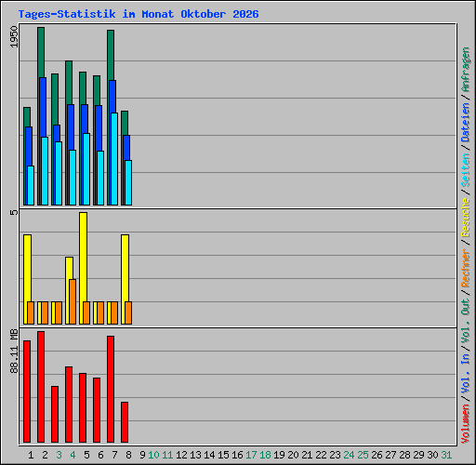Image resolution: width=476 pixels, height=465 pixels.
Task: Select the "Dateien" legend label
Action: (x=465, y=123)
